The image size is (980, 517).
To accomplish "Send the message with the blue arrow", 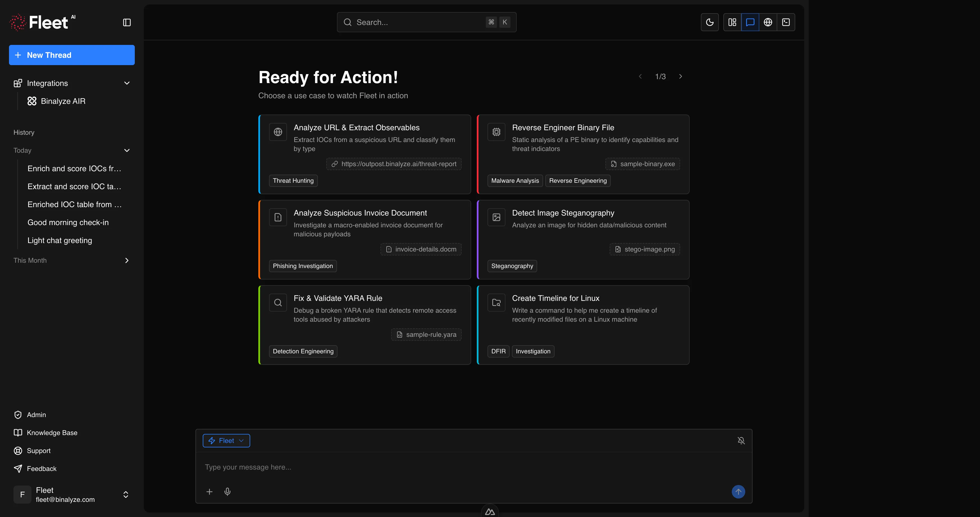I will (739, 491).
